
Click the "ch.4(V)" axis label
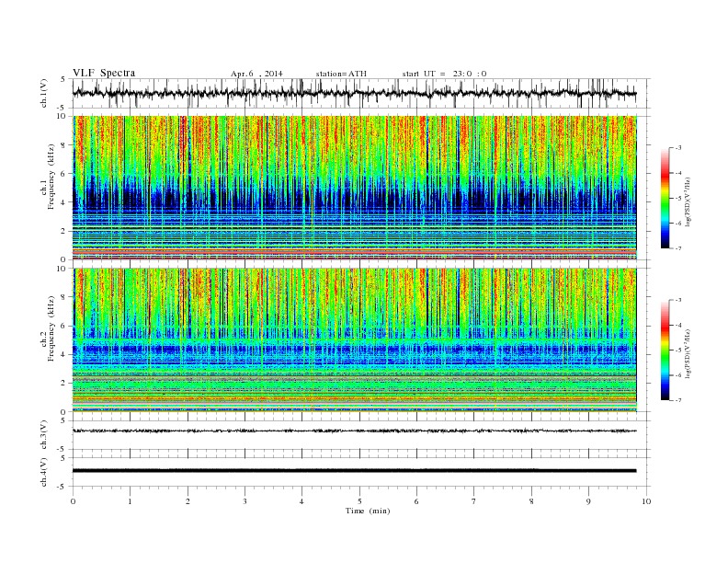click(43, 472)
